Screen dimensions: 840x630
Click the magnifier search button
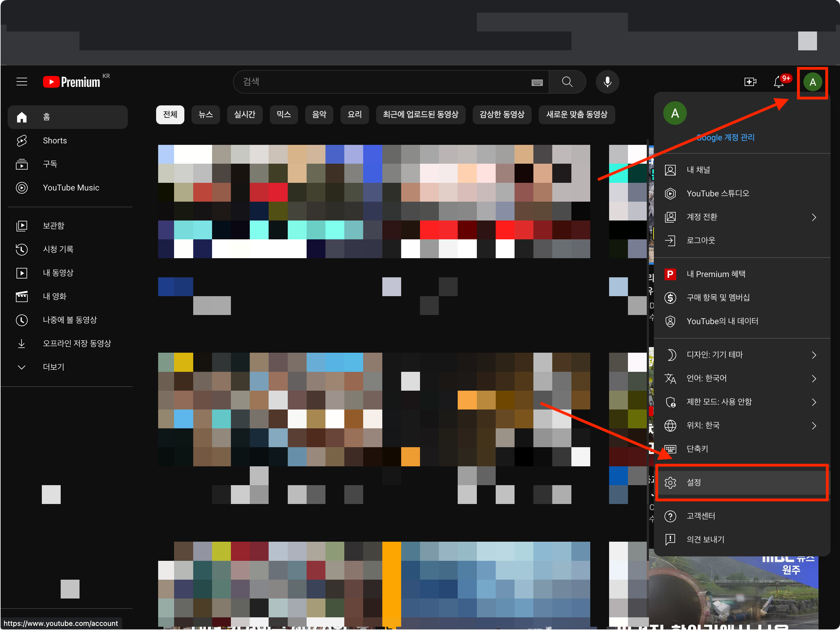point(567,82)
